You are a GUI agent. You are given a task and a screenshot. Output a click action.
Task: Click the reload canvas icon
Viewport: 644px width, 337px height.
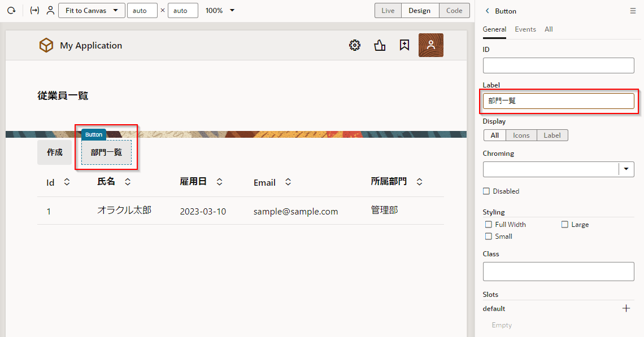tap(11, 11)
